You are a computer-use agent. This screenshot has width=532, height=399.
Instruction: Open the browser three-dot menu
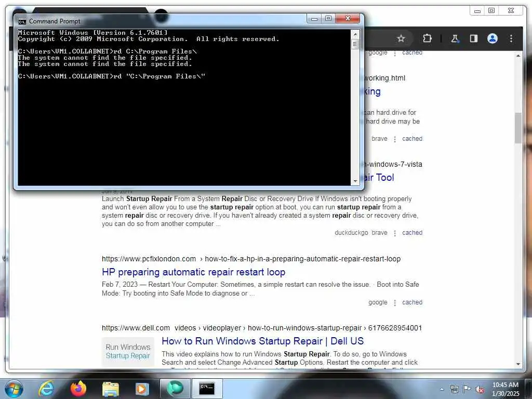pos(511,38)
